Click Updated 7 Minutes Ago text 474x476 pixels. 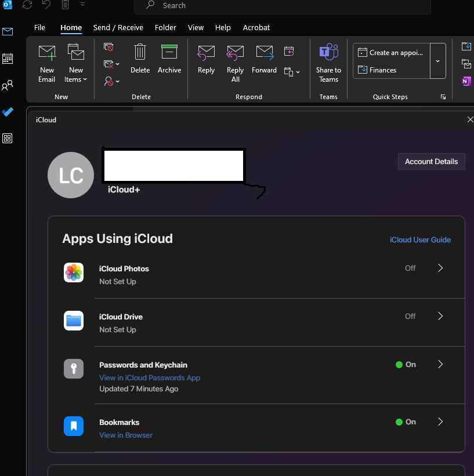tap(139, 389)
